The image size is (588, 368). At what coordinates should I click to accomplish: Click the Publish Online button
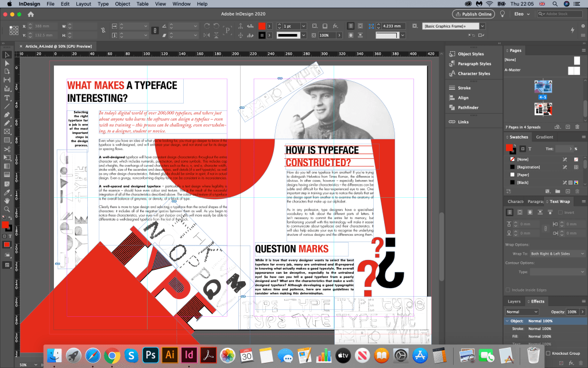tap(474, 14)
